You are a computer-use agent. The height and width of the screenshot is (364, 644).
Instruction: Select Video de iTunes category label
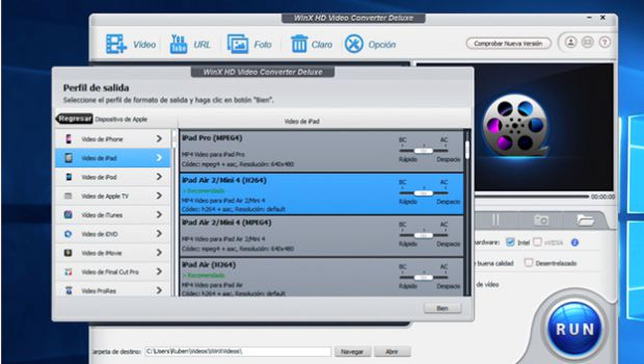pos(102,215)
